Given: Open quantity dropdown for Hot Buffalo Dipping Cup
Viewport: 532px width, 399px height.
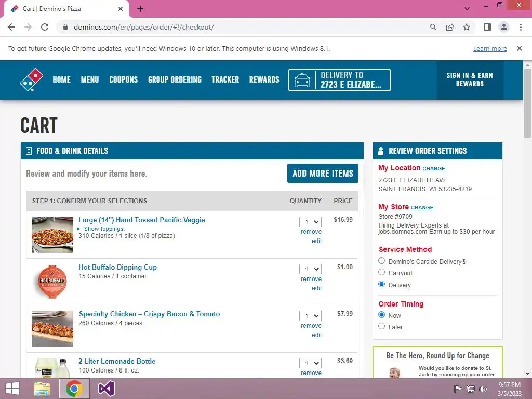Looking at the screenshot, I should point(311,269).
